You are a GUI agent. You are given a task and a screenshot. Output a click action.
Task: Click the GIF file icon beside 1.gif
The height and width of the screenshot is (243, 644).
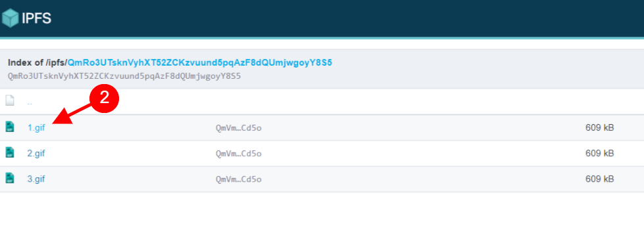click(x=10, y=127)
